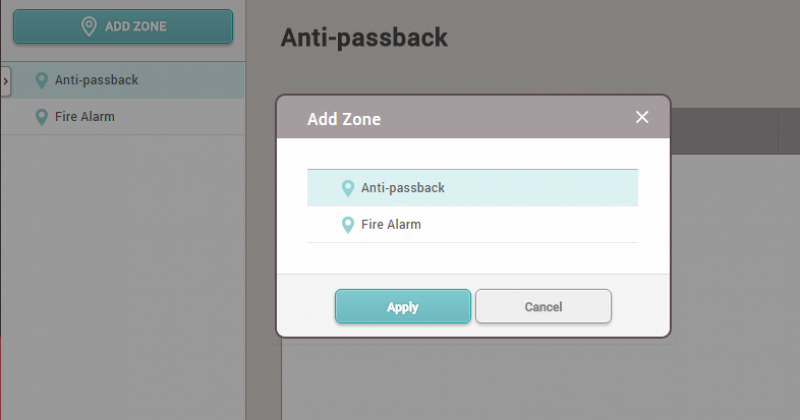
Task: Select Fire Alarm in the left sidebar
Action: [x=84, y=117]
